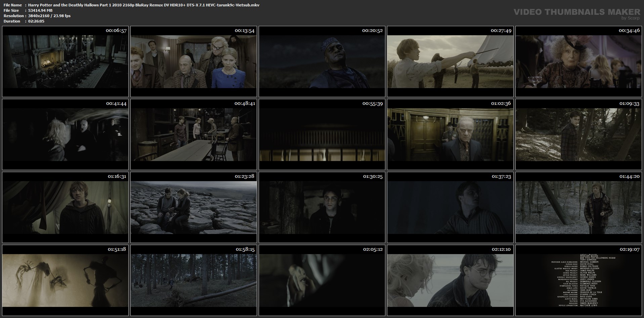
Task: Pick the dark frame at 00:55:39
Action: (x=322, y=134)
